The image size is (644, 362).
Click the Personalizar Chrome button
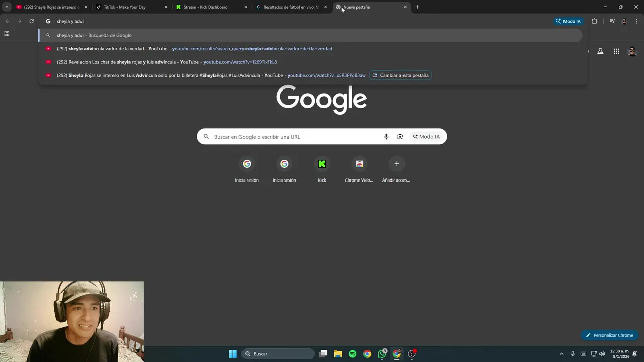click(x=610, y=335)
